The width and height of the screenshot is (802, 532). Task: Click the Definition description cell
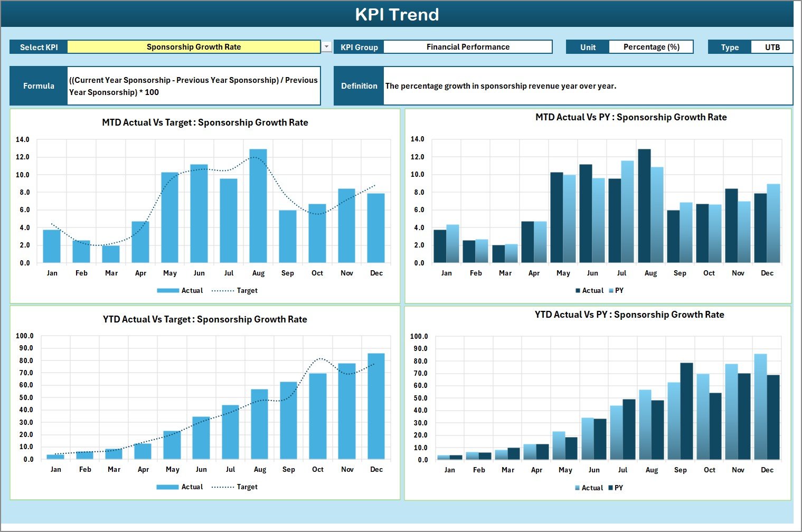click(588, 86)
